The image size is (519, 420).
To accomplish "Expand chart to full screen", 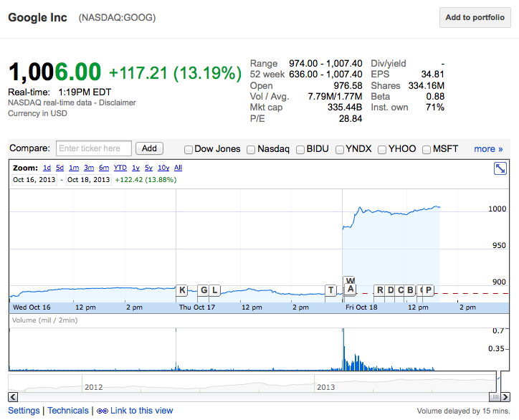I will click(500, 168).
